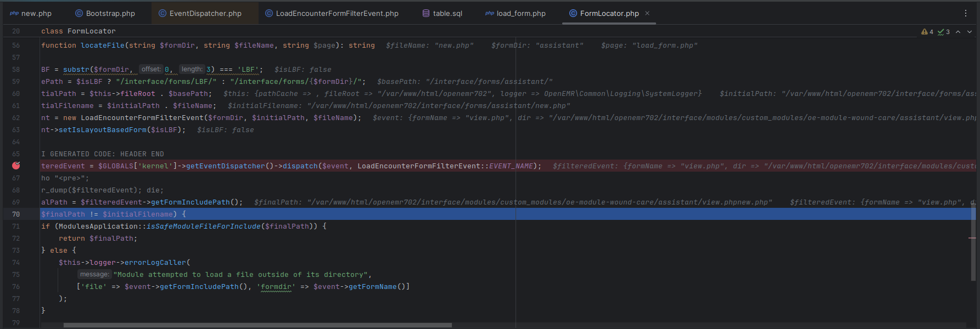Screen dimensions: 980x329
Task: Click the locateFile function name
Action: click(x=103, y=46)
